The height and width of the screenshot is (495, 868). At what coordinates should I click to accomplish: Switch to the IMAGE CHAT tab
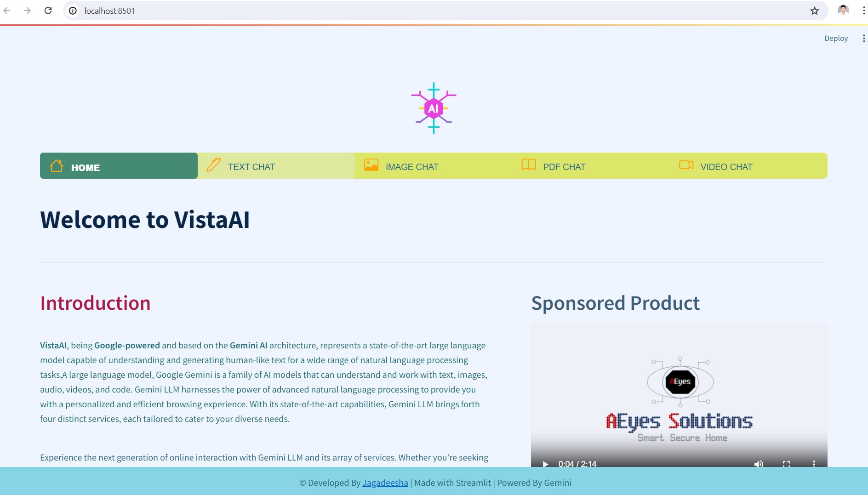click(434, 165)
